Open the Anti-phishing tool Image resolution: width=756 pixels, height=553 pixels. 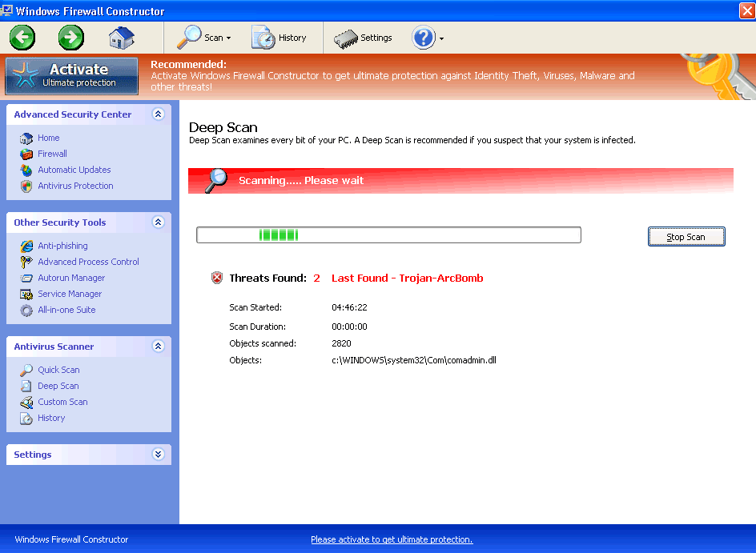[59, 246]
